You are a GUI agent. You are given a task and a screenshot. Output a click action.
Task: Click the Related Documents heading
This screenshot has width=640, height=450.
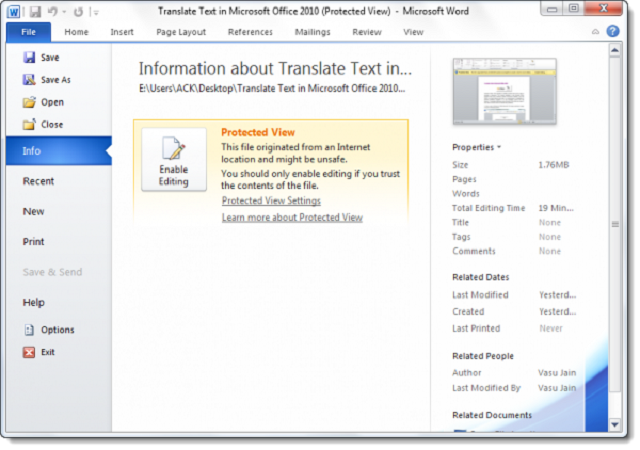coord(492,415)
